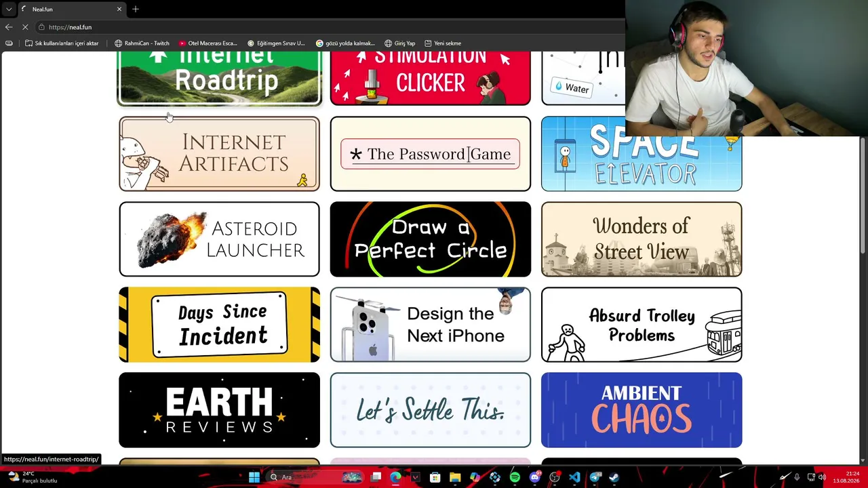Open the clock showing 21:24
This screenshot has height=488, width=868.
[846, 477]
